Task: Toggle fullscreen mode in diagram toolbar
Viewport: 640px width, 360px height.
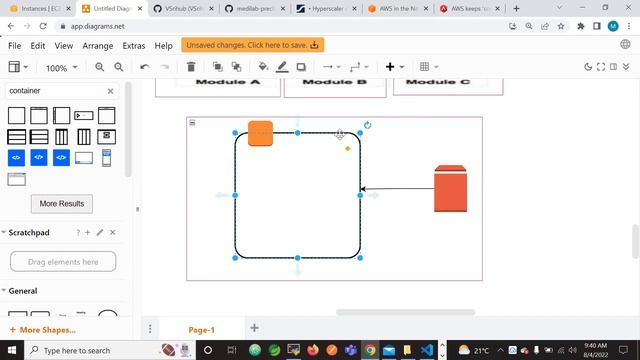Action: coord(601,67)
